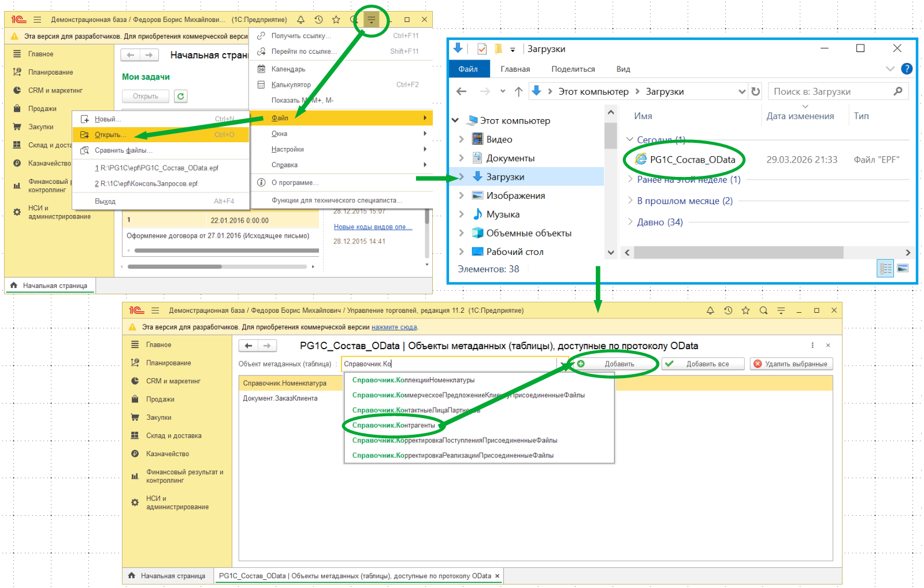Switch to Explorer Вид ribbon tab
924x588 pixels.
(x=623, y=69)
